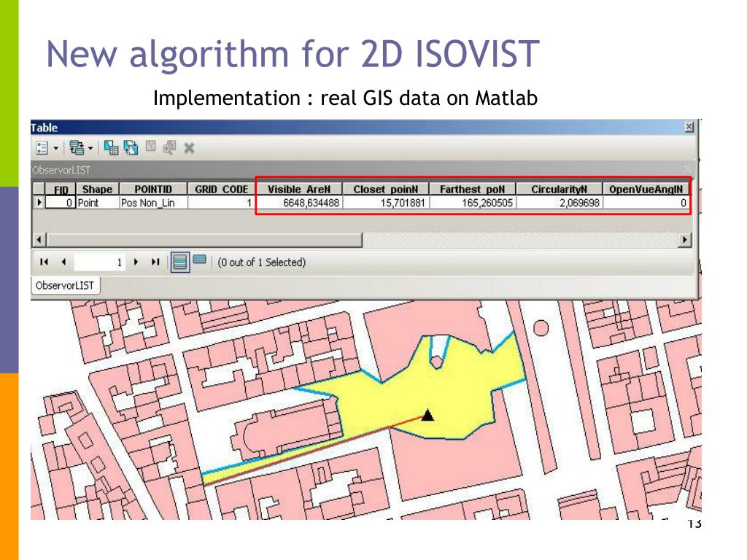The width and height of the screenshot is (747, 560).
Task: Go to the next record
Action: pyautogui.click(x=136, y=262)
